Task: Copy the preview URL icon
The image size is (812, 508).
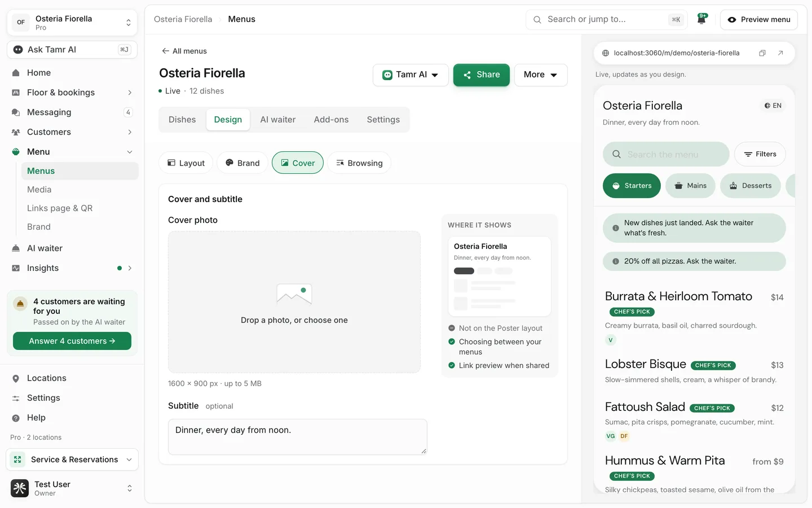Action: 762,53
